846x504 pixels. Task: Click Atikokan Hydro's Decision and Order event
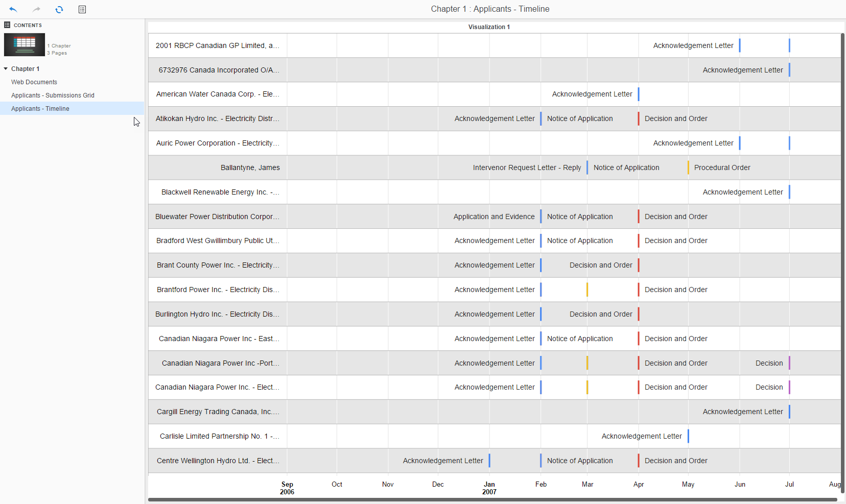(676, 118)
